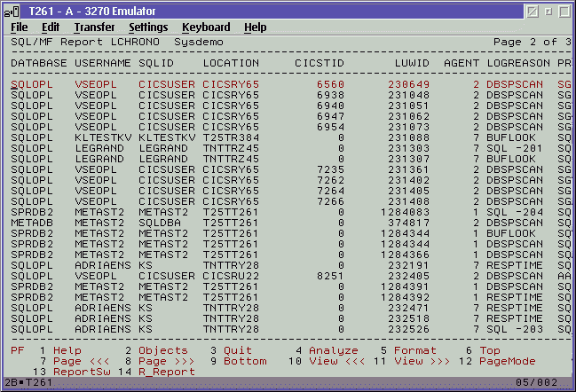Click the View >>> PF11 label
Image resolution: width=576 pixels, height=392 pixels.
click(x=422, y=361)
